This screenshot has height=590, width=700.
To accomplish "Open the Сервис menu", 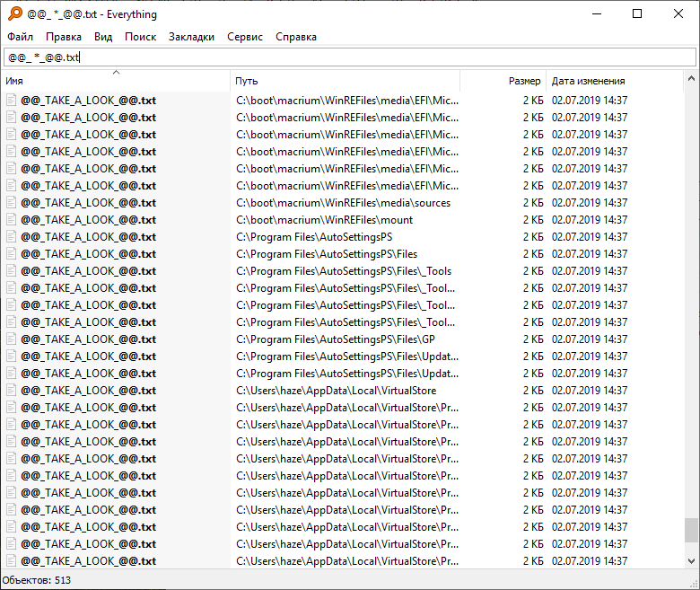I will pyautogui.click(x=245, y=37).
